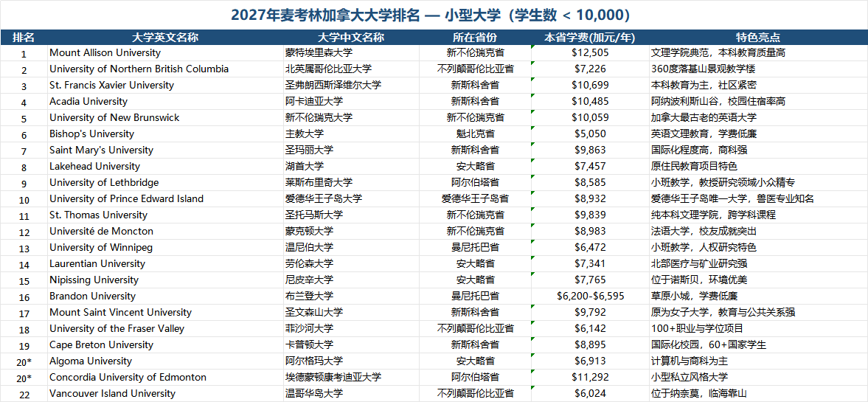Select rank cell 20* for Algoma University
The image size is (868, 402).
tap(24, 361)
